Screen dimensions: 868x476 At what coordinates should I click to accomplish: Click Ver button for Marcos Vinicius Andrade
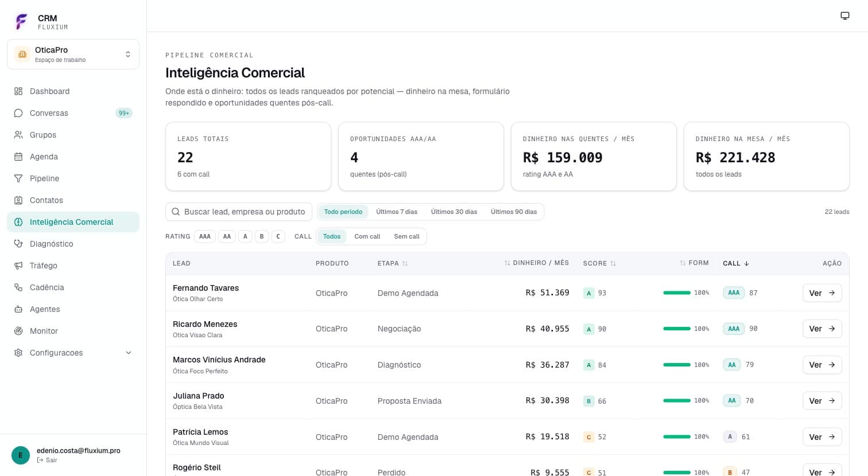[822, 365]
